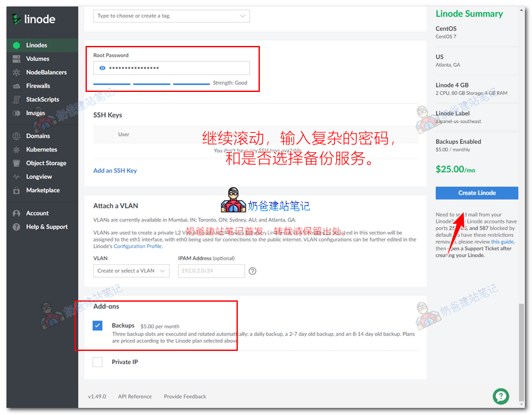This screenshot has height=415, width=532.
Task: Open Volumes from the sidebar icon
Action: pyautogui.click(x=16, y=59)
